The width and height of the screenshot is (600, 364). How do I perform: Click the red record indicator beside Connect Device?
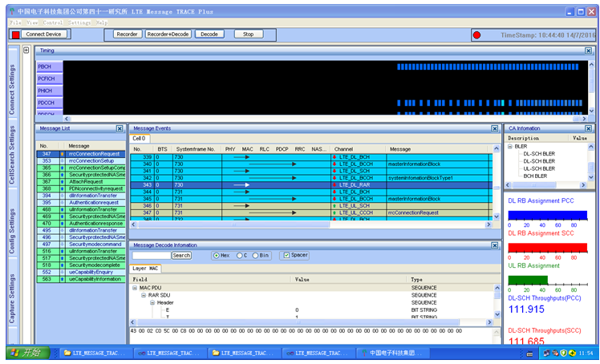click(x=14, y=34)
